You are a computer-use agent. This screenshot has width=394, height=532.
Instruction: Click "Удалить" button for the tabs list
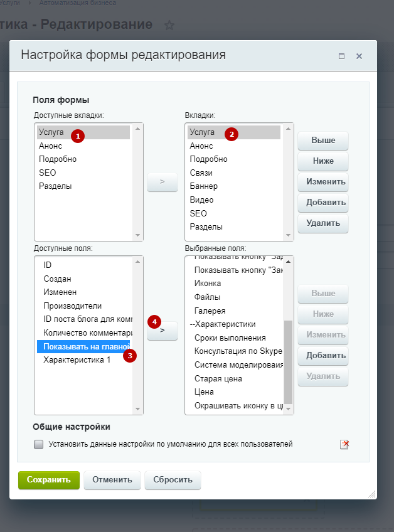tap(322, 223)
